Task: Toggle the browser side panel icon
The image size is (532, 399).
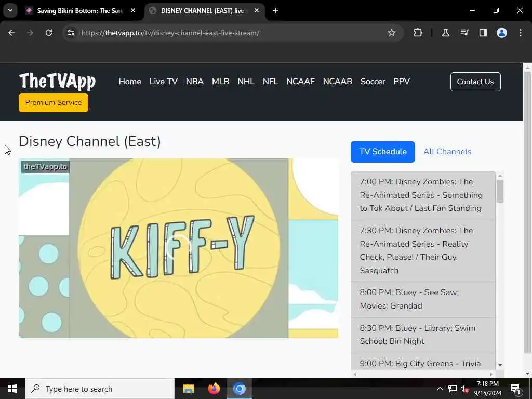Action: click(483, 33)
